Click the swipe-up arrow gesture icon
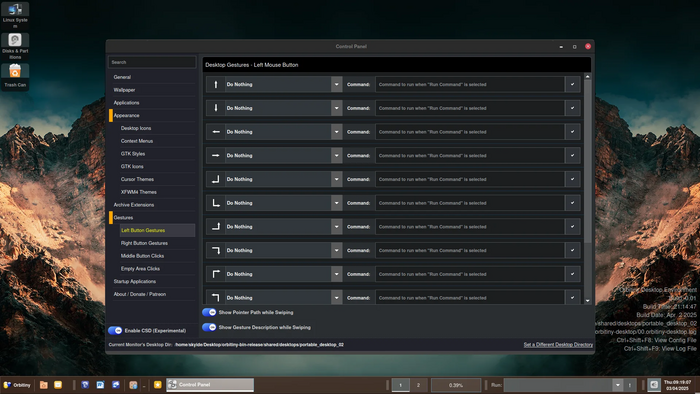Screen dimensions: 700x394 click(216, 84)
